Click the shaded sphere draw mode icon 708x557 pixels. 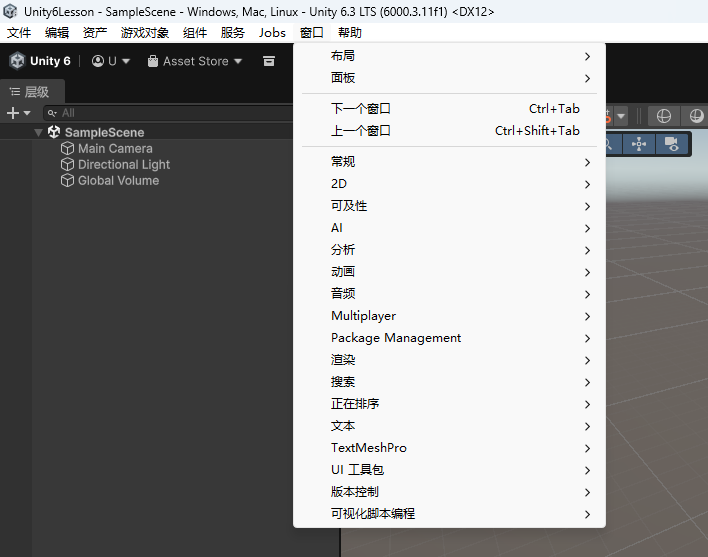pyautogui.click(x=696, y=116)
